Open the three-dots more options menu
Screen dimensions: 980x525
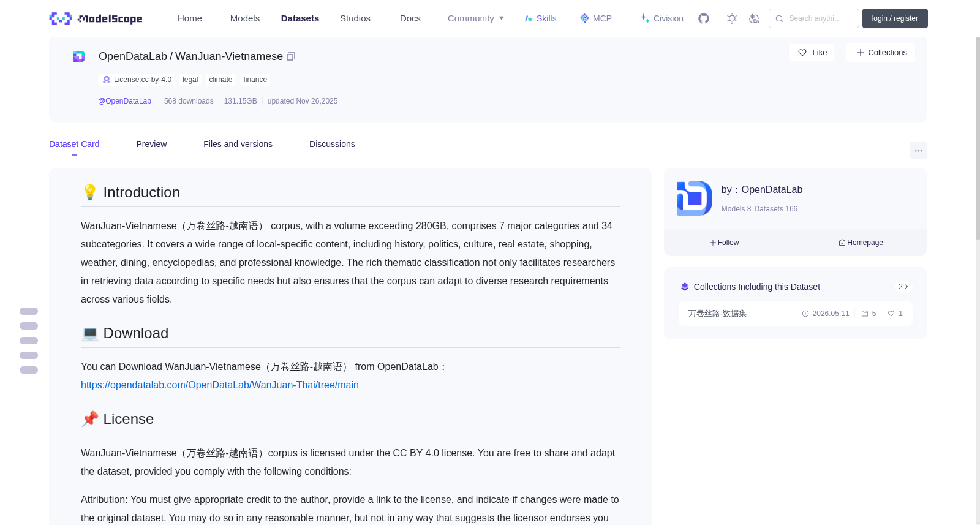(918, 150)
